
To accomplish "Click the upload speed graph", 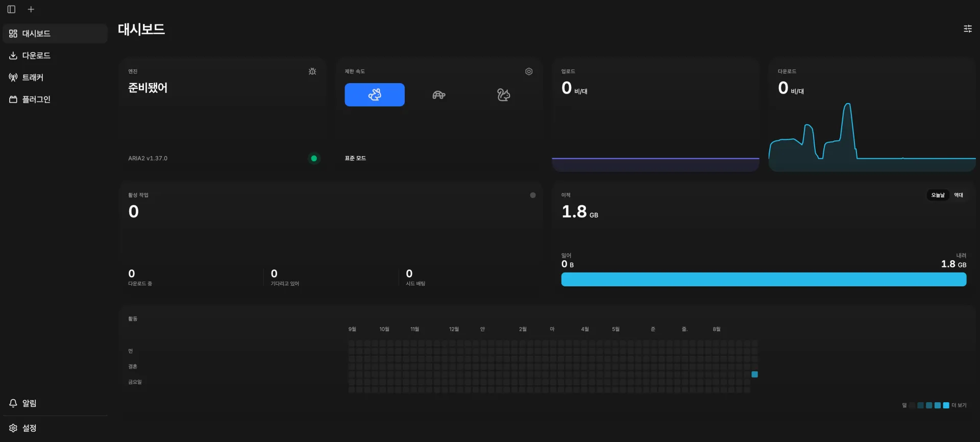I will click(x=655, y=164).
